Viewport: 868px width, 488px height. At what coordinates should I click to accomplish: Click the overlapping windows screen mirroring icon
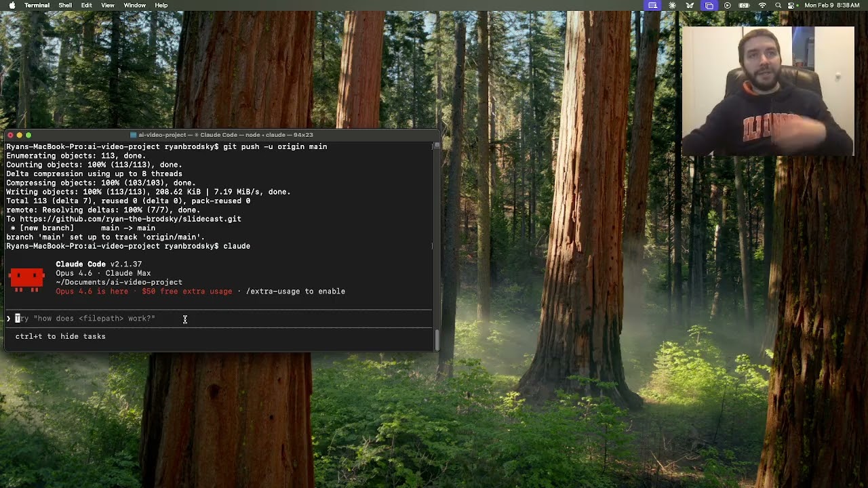coord(709,5)
